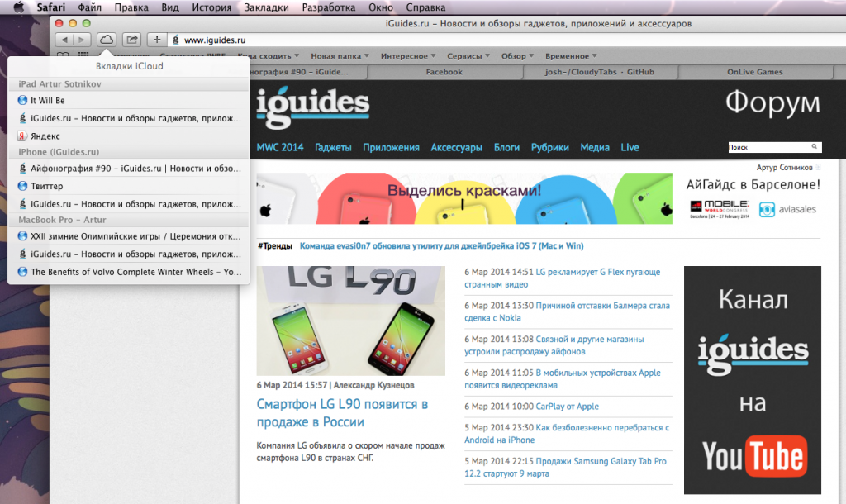Open the Окно menu
The width and height of the screenshot is (846, 504).
point(380,7)
